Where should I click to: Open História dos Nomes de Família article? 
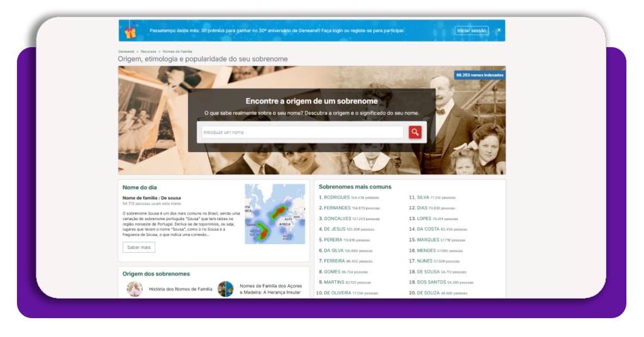[180, 289]
